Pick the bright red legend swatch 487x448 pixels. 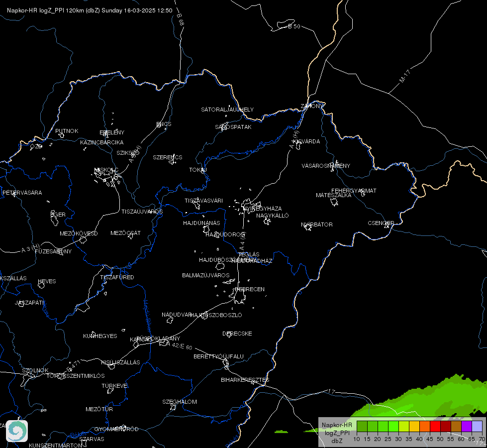coord(435,427)
